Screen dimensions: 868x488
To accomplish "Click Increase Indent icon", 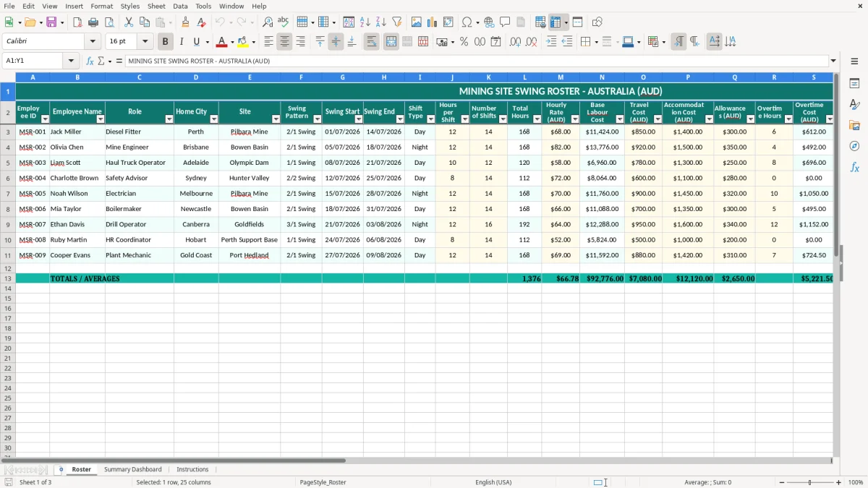I will (x=551, y=42).
